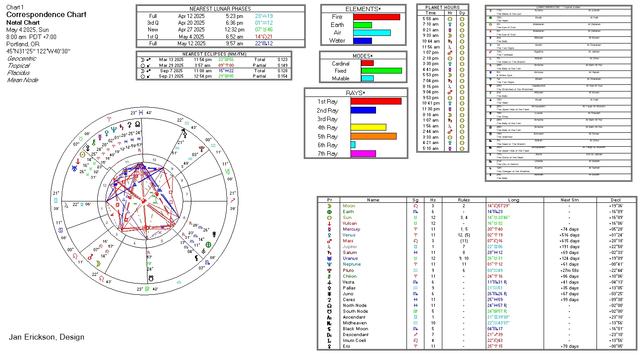644x354 pixels.
Task: Click the Sun glyph in the chart wheel
Action: (82, 154)
